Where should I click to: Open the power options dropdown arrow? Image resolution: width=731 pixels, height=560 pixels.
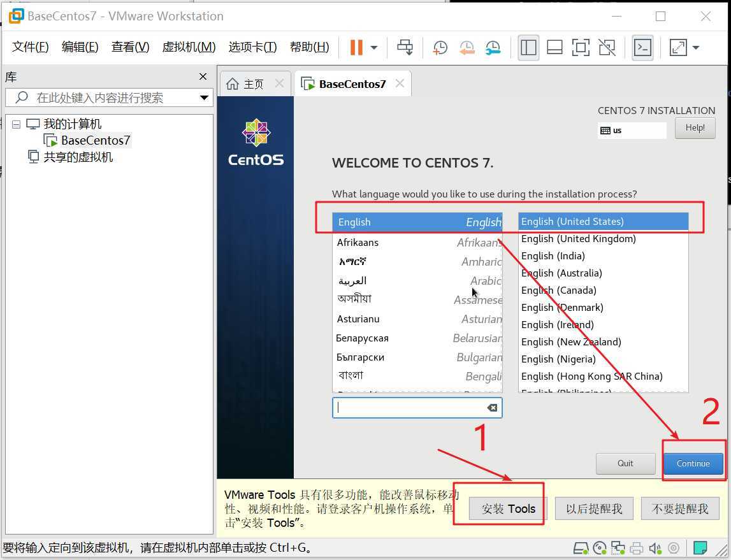pos(374,48)
